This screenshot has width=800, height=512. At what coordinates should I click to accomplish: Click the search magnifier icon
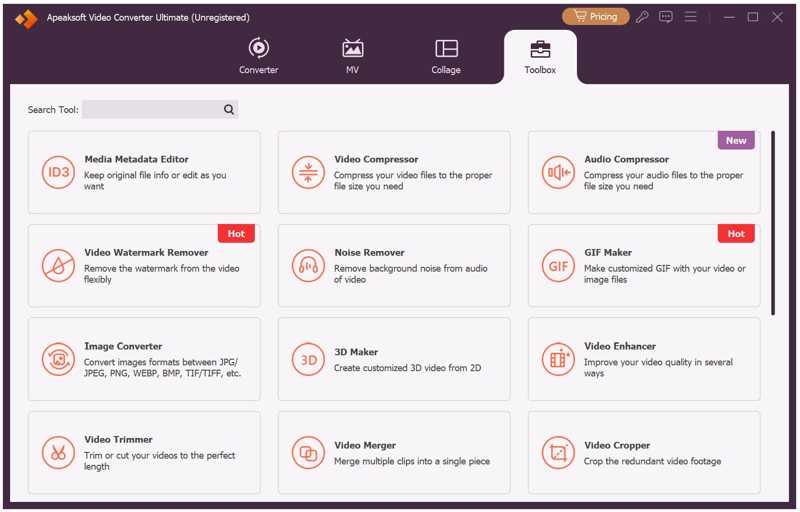tap(229, 109)
